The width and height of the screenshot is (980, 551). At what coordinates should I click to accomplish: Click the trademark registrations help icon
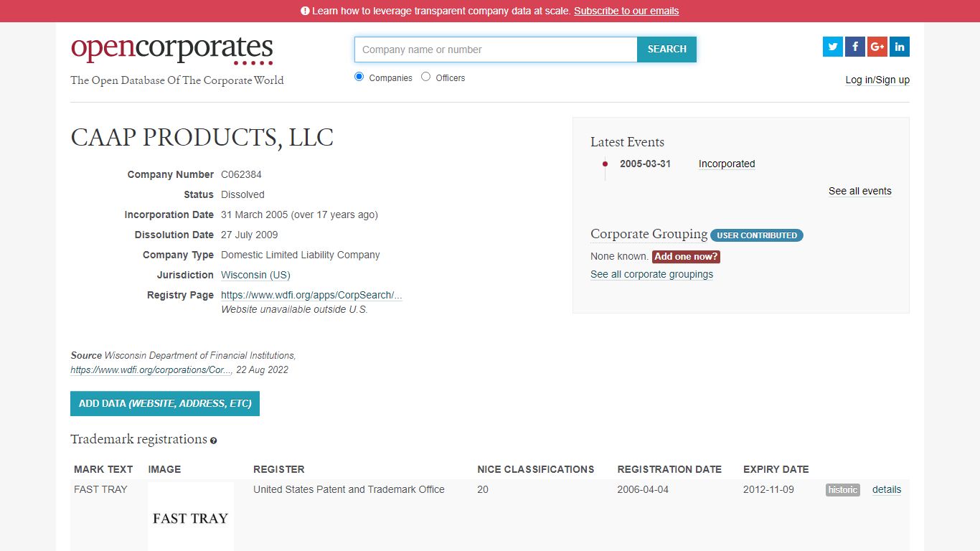pyautogui.click(x=214, y=441)
